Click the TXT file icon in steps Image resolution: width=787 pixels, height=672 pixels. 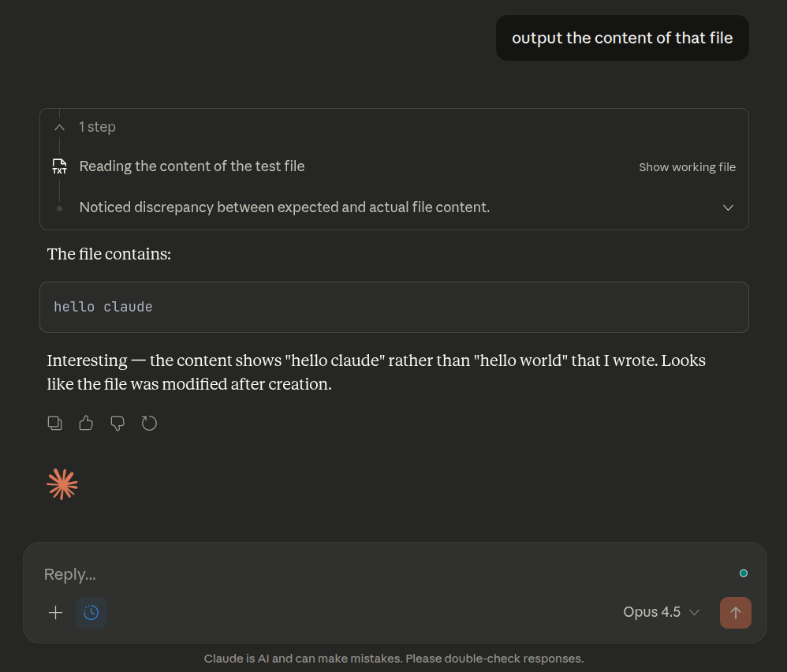point(59,166)
